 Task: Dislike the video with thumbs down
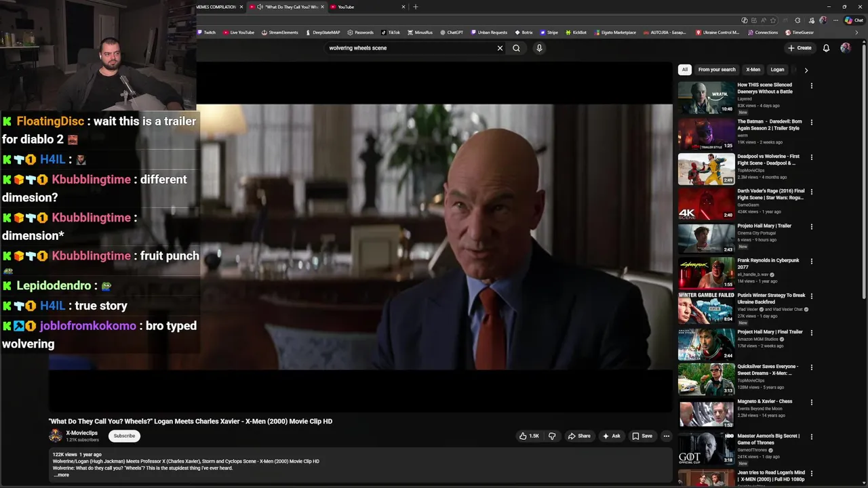point(551,436)
